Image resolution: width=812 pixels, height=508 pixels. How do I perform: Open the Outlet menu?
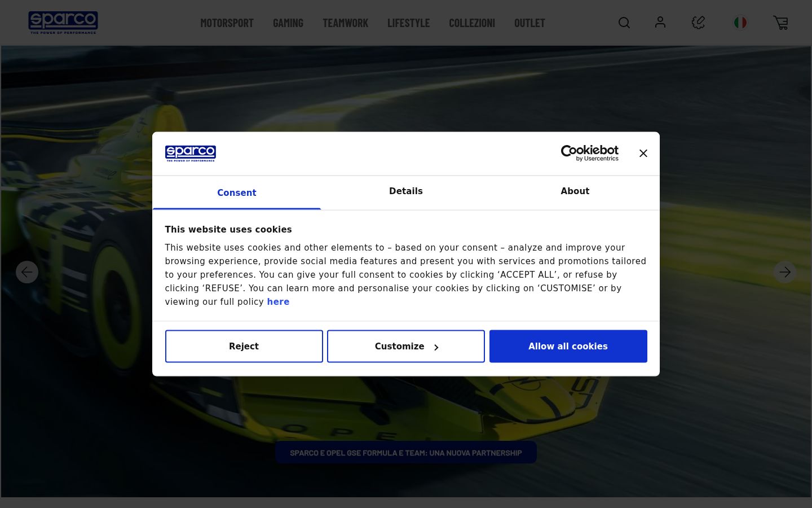tap(529, 23)
